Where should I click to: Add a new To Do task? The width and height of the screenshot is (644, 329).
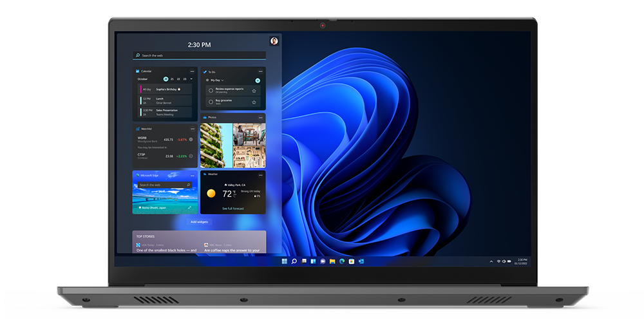click(x=258, y=80)
